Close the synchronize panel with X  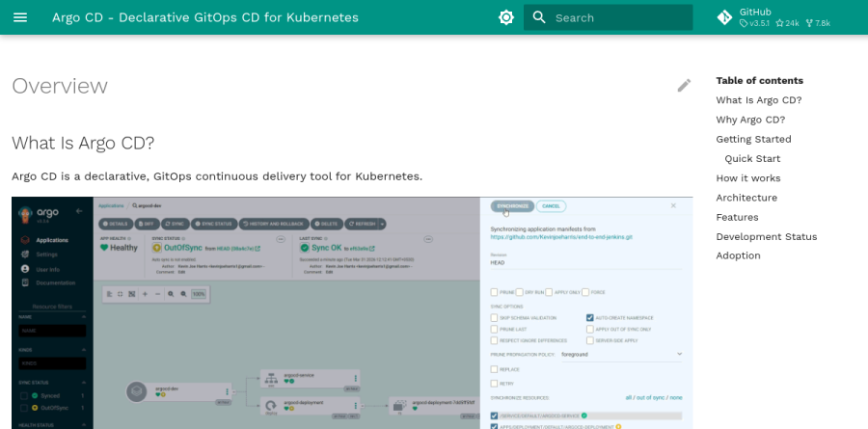673,206
